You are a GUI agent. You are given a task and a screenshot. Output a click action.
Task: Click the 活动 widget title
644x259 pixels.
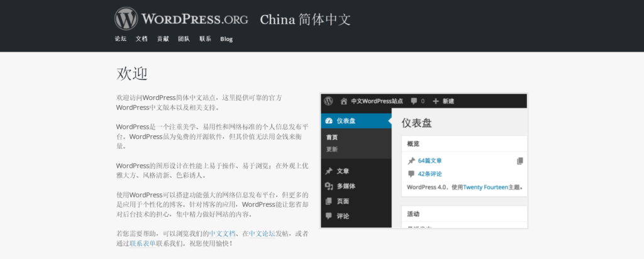413,214
